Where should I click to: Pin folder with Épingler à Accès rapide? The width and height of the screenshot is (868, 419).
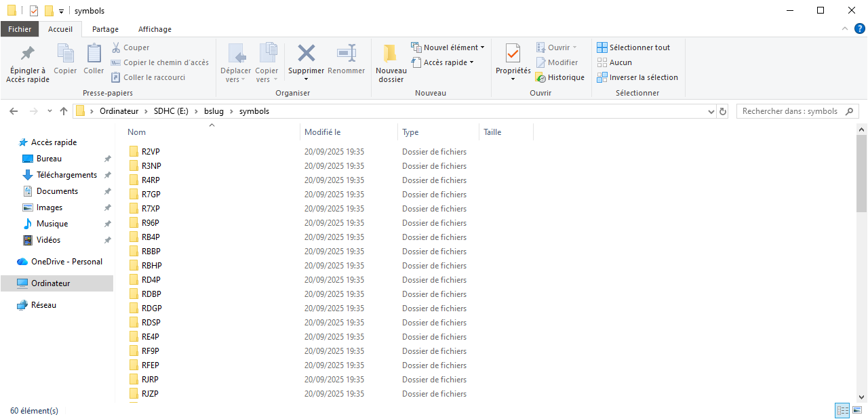click(28, 64)
